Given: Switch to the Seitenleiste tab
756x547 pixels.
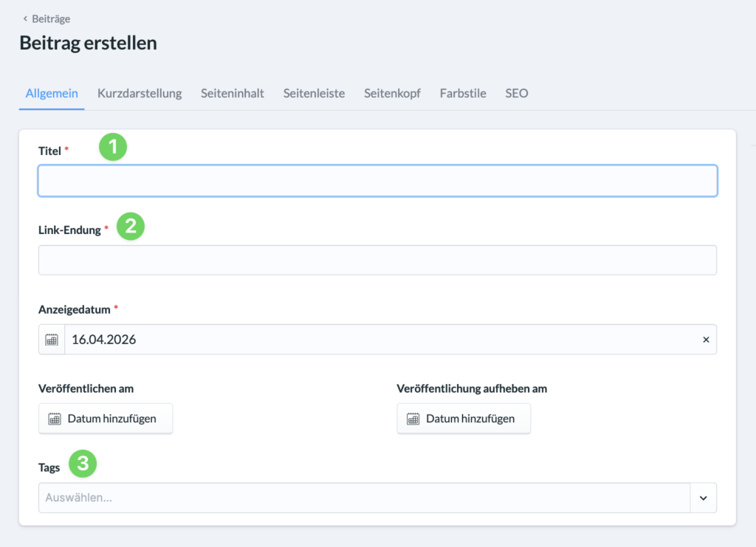Looking at the screenshot, I should 314,94.
